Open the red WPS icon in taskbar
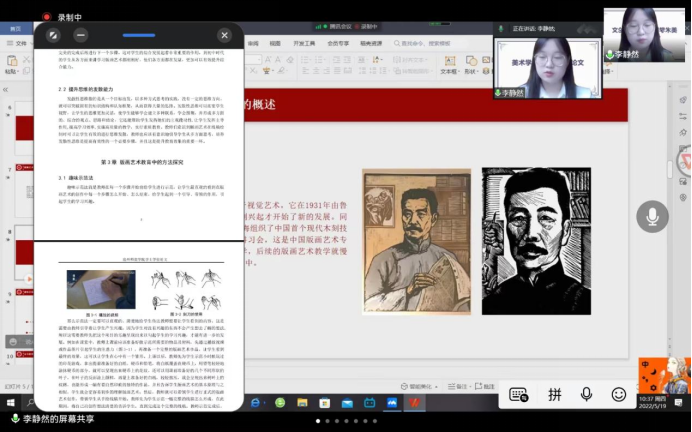Screen dimensions: 692x432 tap(414, 402)
